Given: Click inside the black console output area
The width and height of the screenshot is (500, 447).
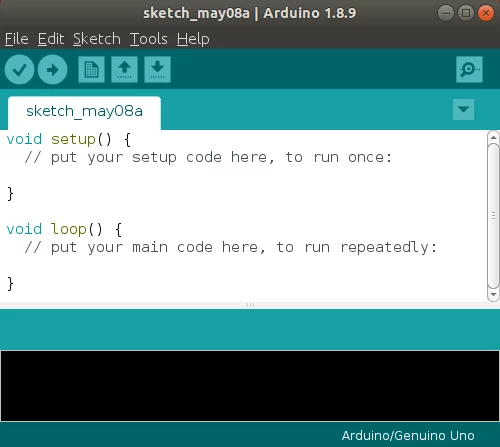Looking at the screenshot, I should [250, 386].
